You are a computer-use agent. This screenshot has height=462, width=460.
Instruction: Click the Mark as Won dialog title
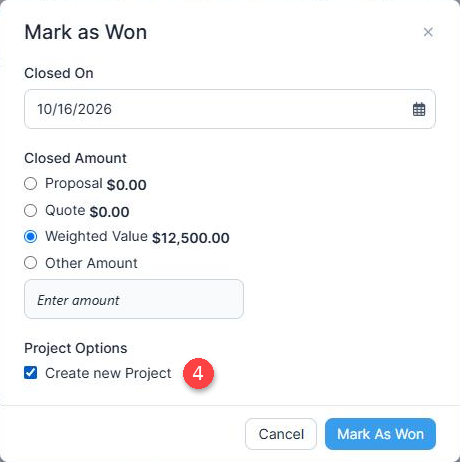(x=86, y=32)
